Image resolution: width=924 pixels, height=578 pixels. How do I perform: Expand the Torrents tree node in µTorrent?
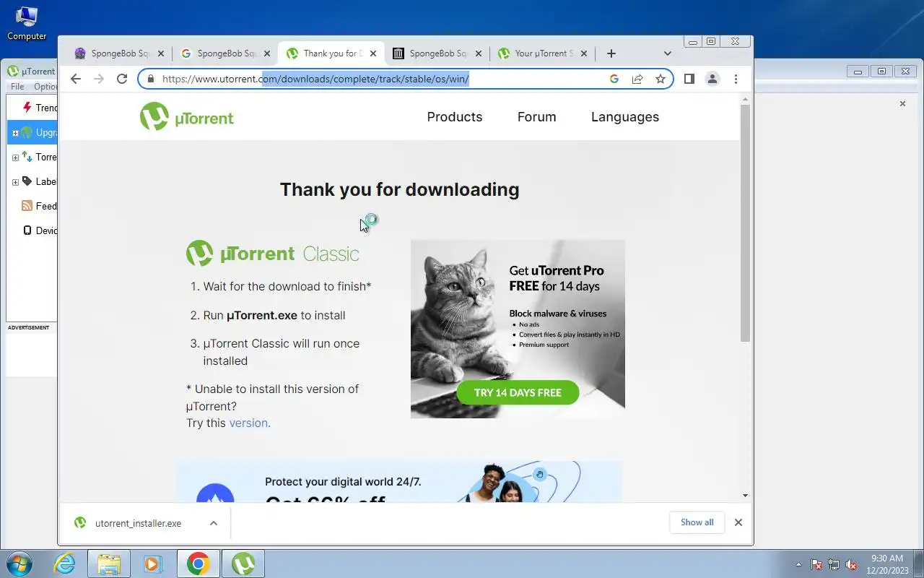click(15, 158)
